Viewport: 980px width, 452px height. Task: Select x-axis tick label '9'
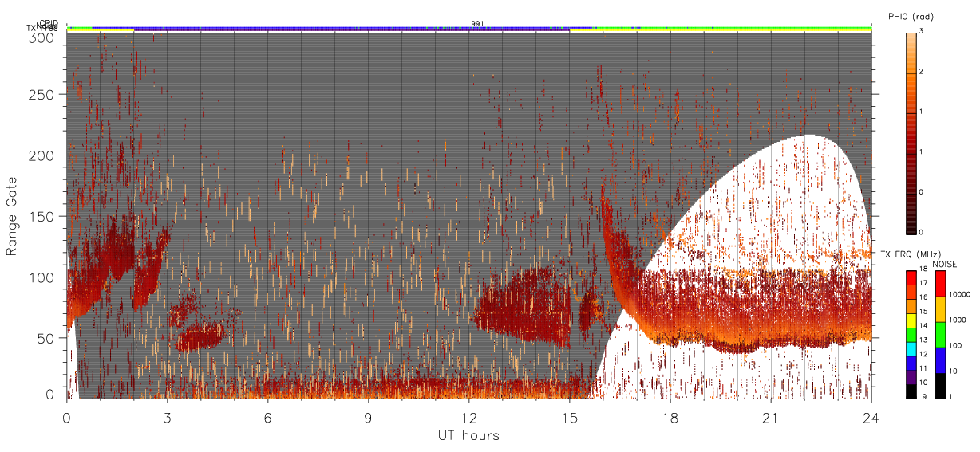tap(369, 418)
